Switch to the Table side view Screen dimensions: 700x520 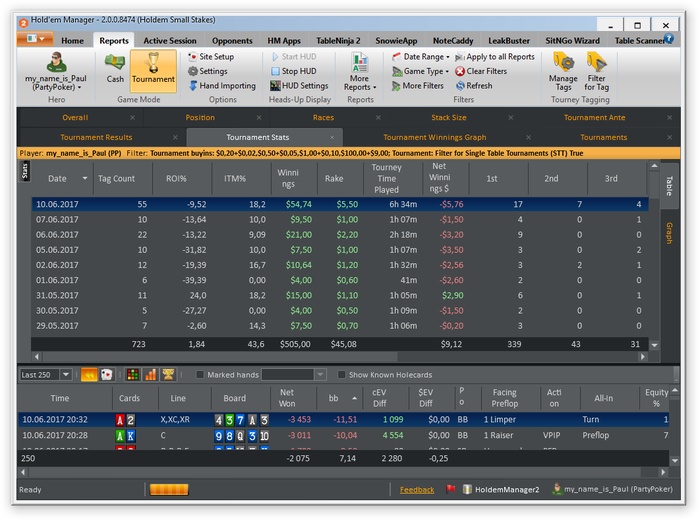click(669, 186)
